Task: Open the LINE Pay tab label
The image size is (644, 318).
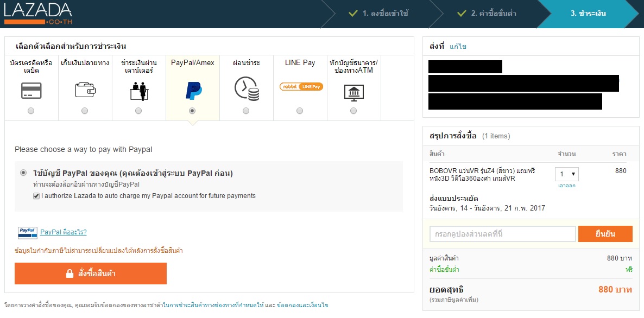Action: 300,63
